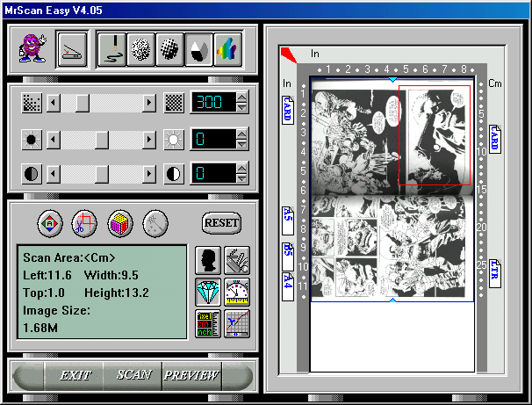Click the high contrast half-circle icon

coord(174,174)
